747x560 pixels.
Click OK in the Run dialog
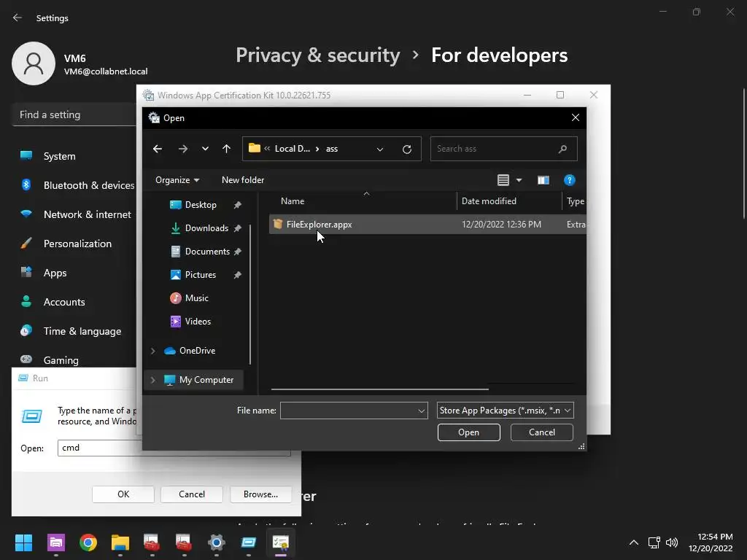123,494
